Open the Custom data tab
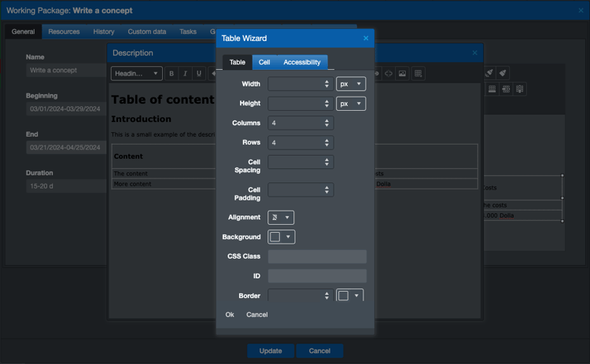The image size is (590, 364). [x=147, y=31]
